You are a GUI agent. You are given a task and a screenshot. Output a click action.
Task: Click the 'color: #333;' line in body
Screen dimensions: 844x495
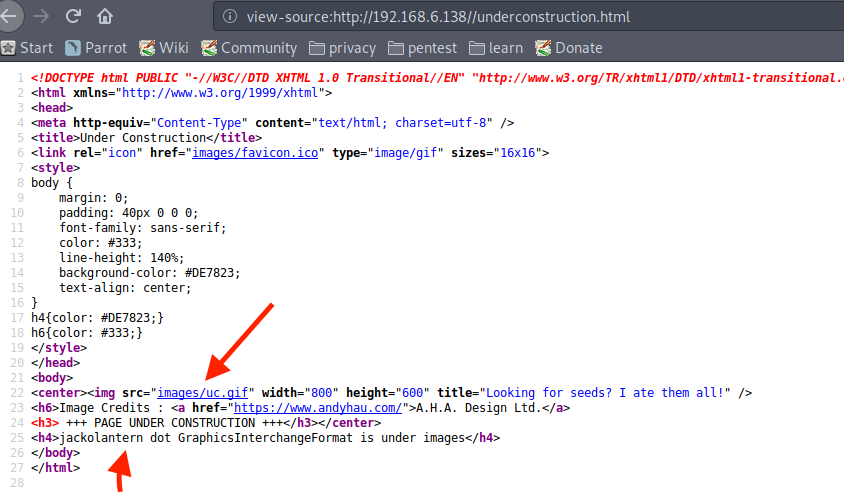click(101, 243)
